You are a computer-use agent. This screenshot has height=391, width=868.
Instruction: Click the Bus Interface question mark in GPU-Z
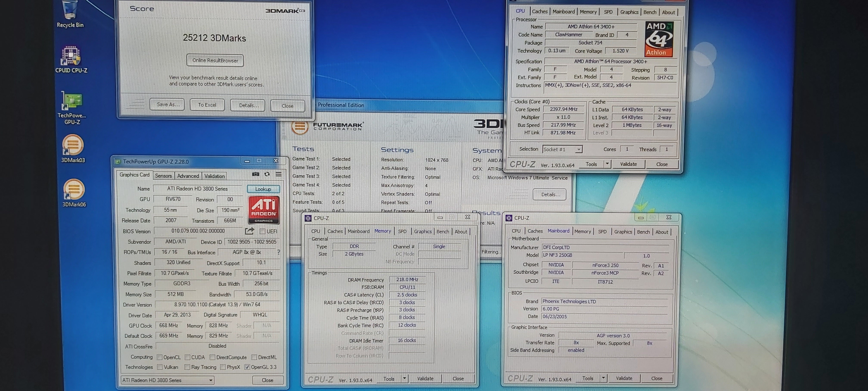click(278, 252)
